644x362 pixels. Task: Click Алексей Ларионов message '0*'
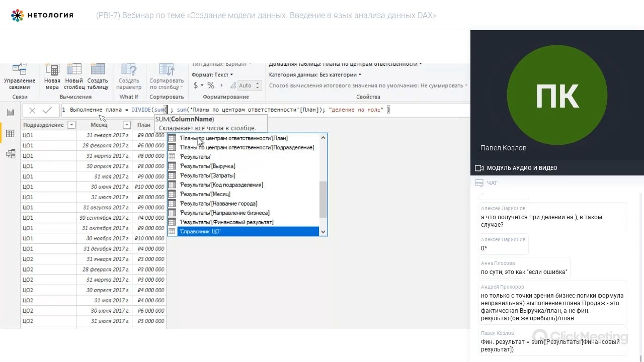(x=503, y=244)
